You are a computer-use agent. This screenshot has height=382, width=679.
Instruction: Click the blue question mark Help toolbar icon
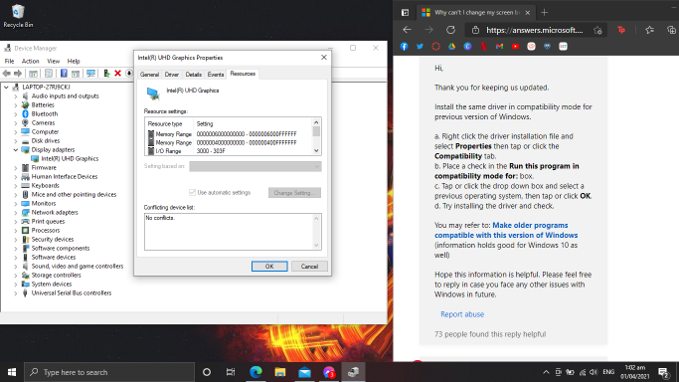[x=64, y=74]
